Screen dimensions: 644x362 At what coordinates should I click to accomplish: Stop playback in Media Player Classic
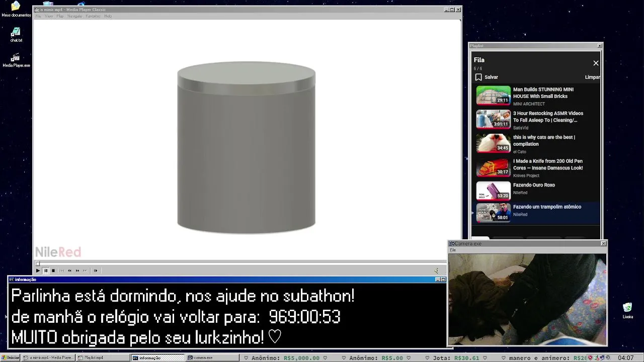(53, 270)
